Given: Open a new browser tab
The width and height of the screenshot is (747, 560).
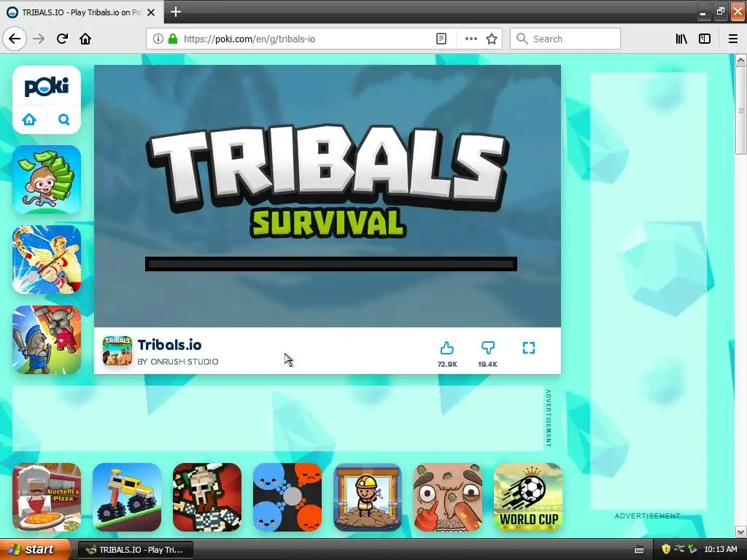Looking at the screenshot, I should click(x=175, y=12).
